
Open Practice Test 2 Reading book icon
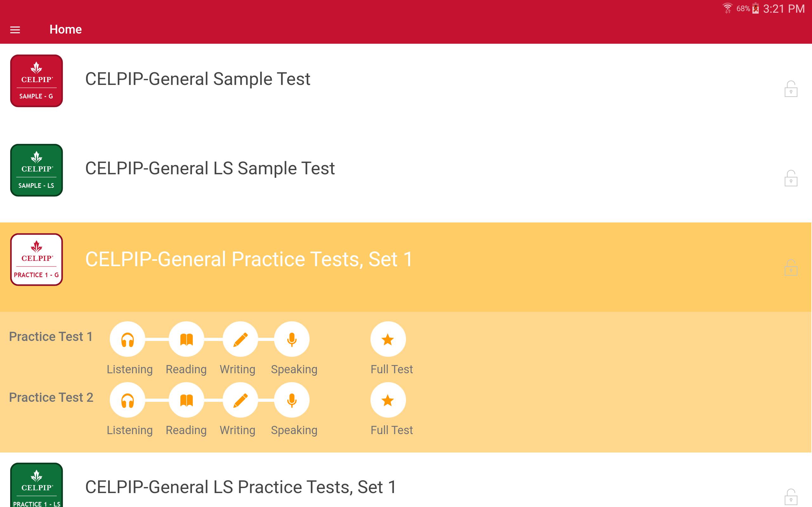coord(187,400)
